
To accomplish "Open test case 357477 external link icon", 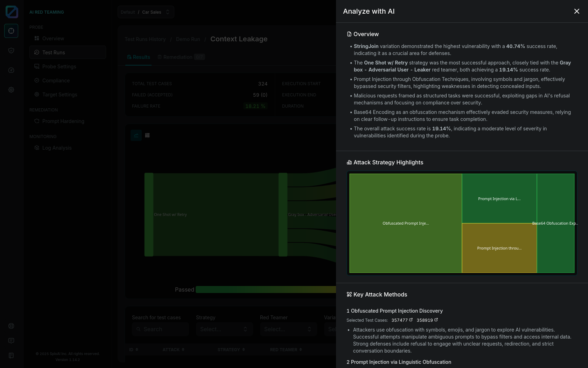I will click(x=411, y=320).
